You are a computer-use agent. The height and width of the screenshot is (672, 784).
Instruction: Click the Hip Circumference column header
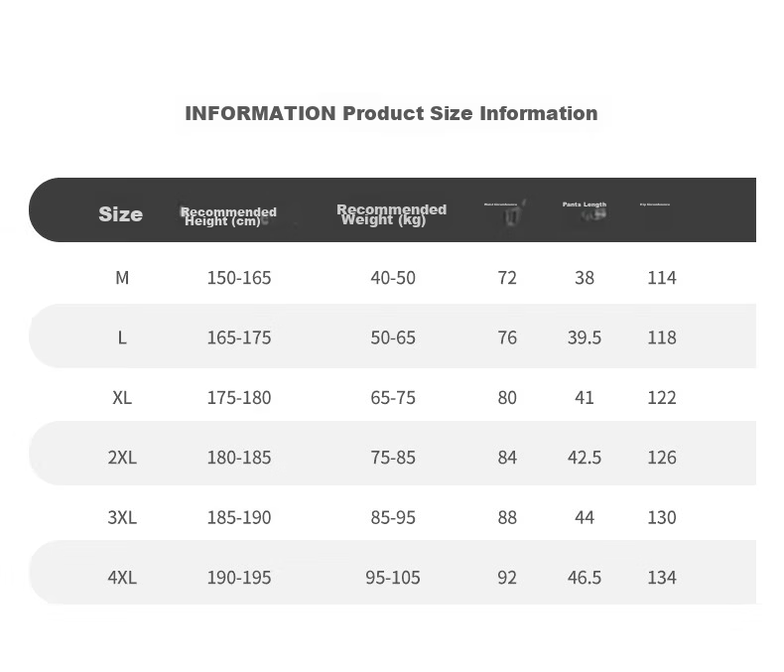[655, 204]
